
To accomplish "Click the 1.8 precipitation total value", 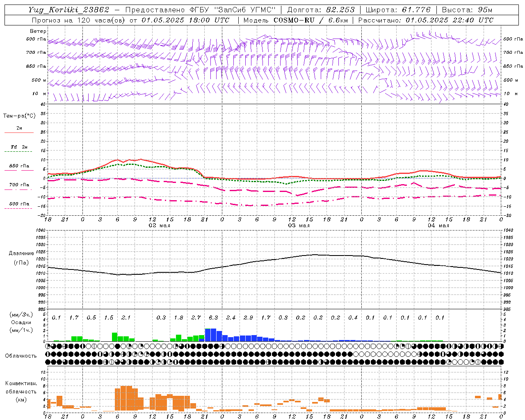I will pos(178,317).
